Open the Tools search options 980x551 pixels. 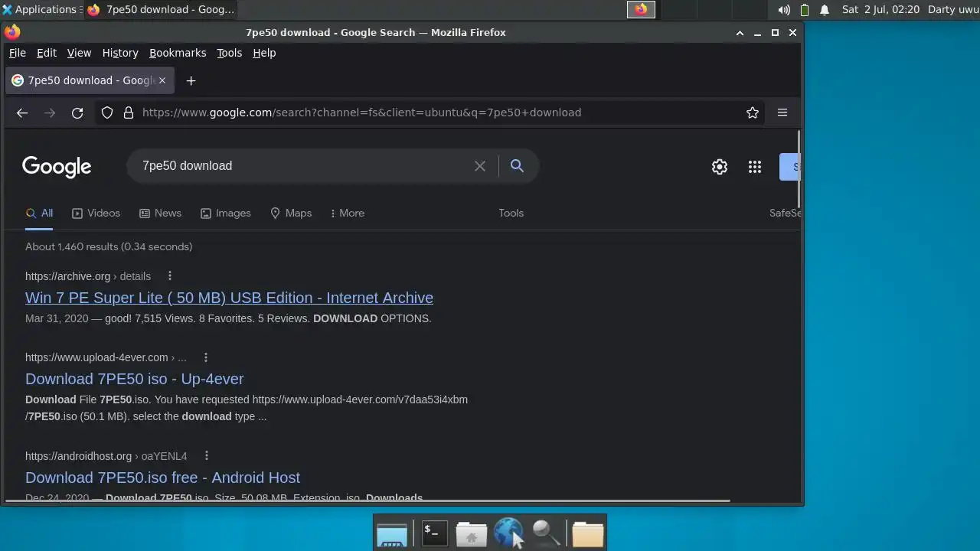click(x=511, y=214)
